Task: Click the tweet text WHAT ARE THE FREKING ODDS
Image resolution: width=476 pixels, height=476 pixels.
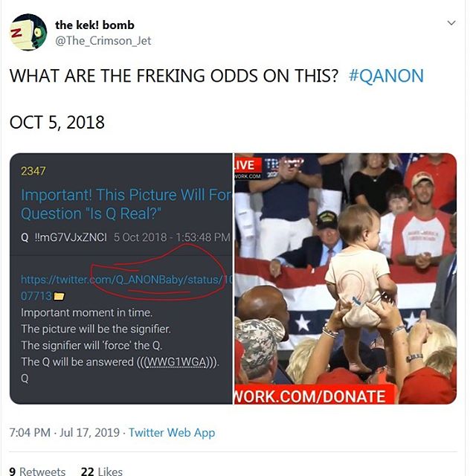Action: pyautogui.click(x=173, y=76)
